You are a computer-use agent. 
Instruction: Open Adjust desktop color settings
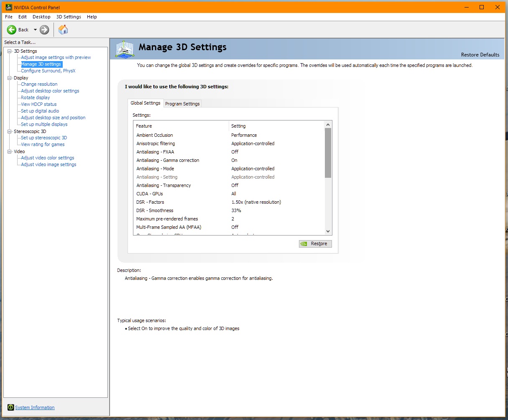coord(50,91)
